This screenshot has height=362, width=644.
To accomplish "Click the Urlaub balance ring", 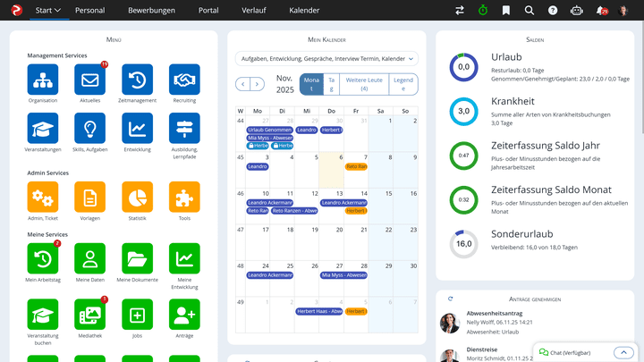I will pos(463,66).
